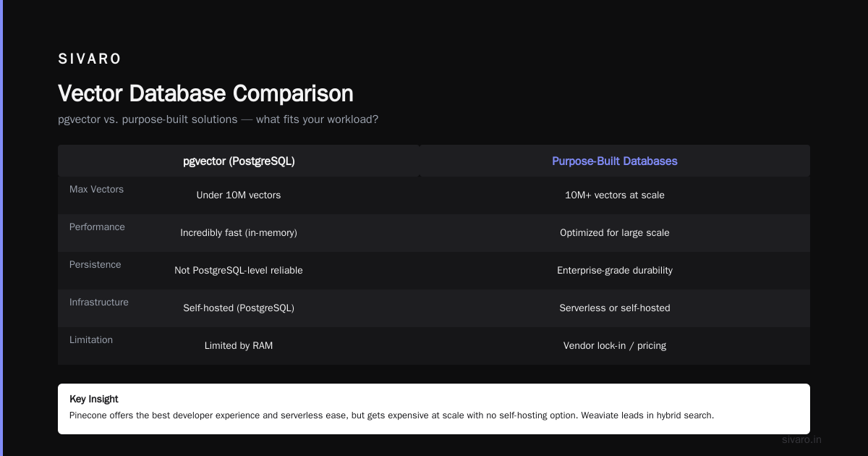Click the Serverless or self-hosted cell
The height and width of the screenshot is (456, 868).
pyautogui.click(x=615, y=308)
